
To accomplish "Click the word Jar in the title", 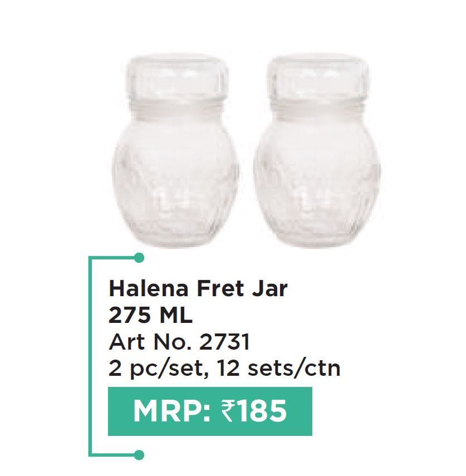I will [269, 289].
